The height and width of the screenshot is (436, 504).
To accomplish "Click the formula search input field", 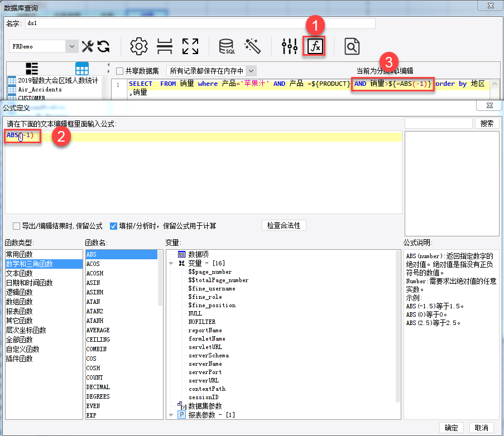I will pyautogui.click(x=439, y=123).
